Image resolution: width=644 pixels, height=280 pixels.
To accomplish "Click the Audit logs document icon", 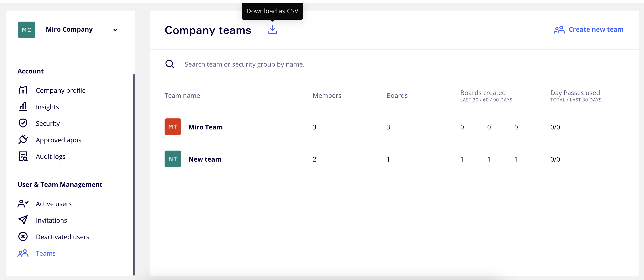I will [x=23, y=156].
